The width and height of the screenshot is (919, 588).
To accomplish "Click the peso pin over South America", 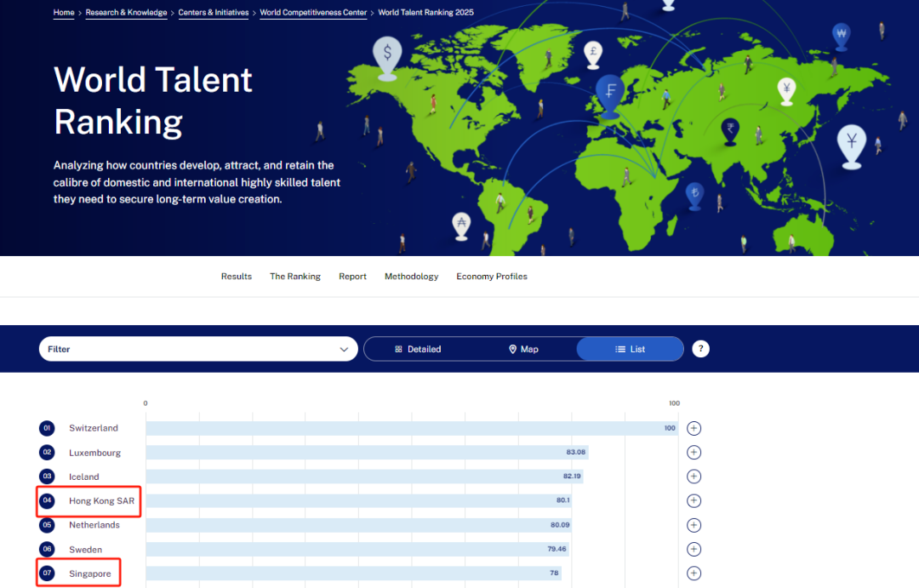I will [x=460, y=224].
